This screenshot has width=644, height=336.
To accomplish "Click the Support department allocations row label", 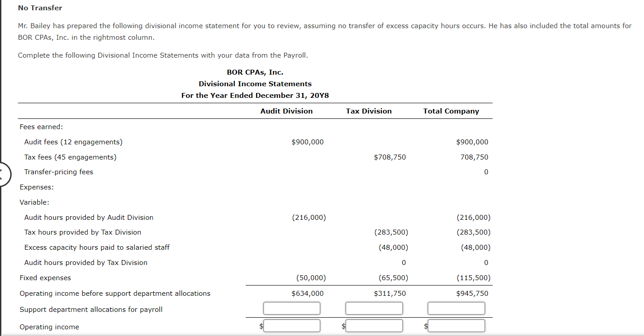I will (91, 309).
